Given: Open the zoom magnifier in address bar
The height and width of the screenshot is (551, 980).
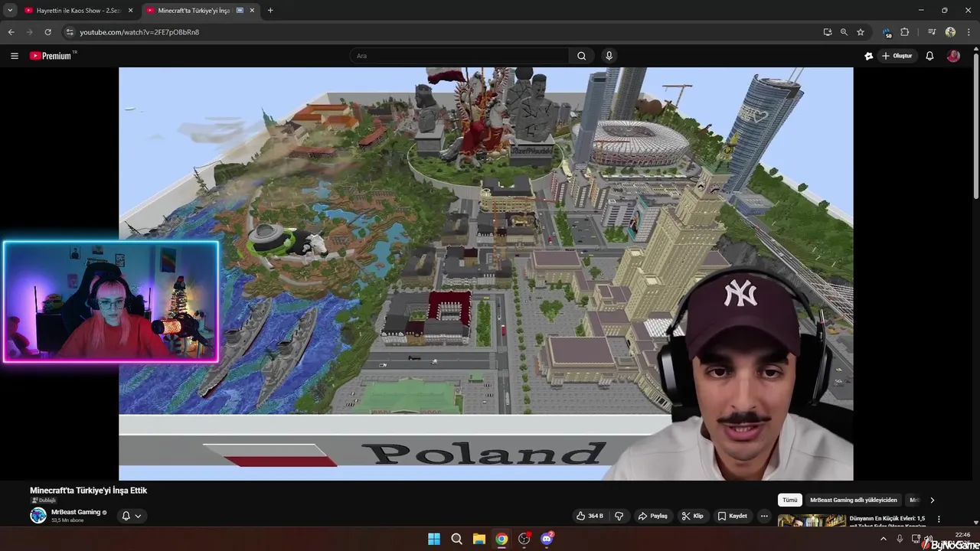Looking at the screenshot, I should coord(844,32).
